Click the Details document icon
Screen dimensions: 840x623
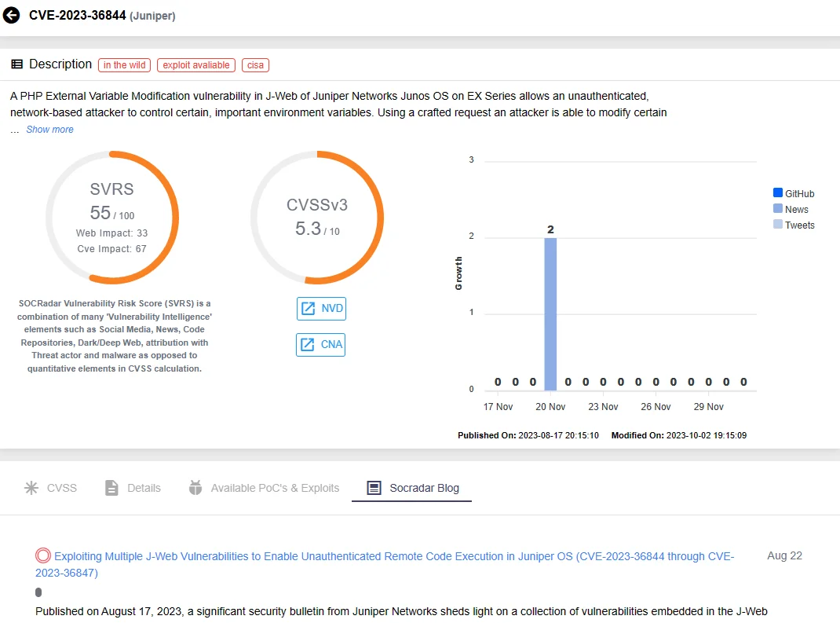[111, 488]
